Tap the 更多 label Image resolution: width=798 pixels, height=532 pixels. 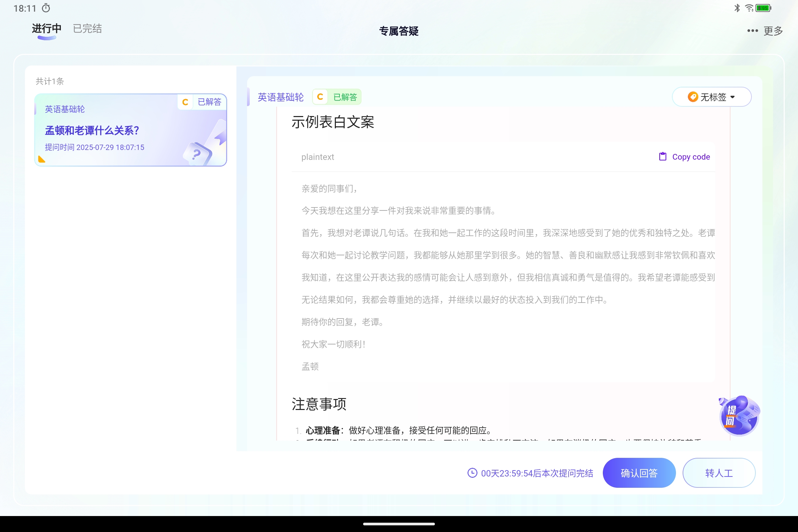click(773, 31)
